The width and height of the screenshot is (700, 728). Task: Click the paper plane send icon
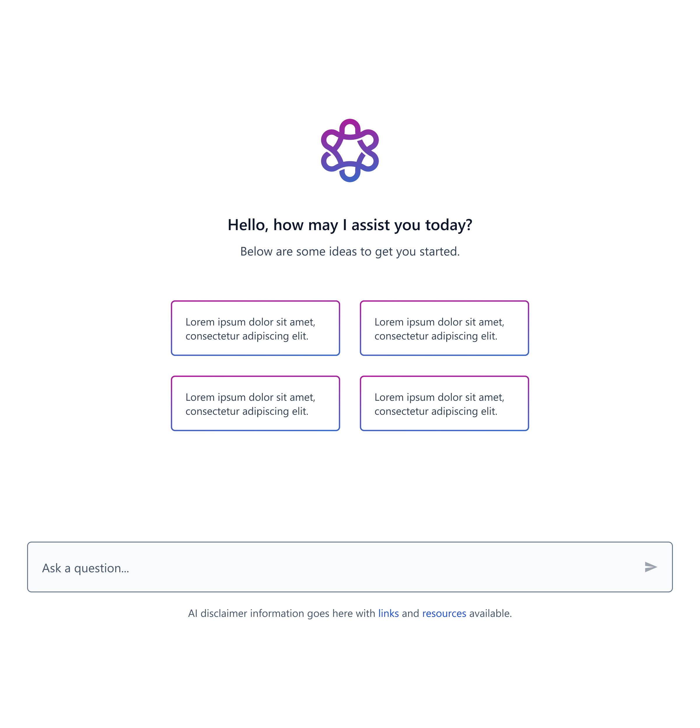pos(651,567)
